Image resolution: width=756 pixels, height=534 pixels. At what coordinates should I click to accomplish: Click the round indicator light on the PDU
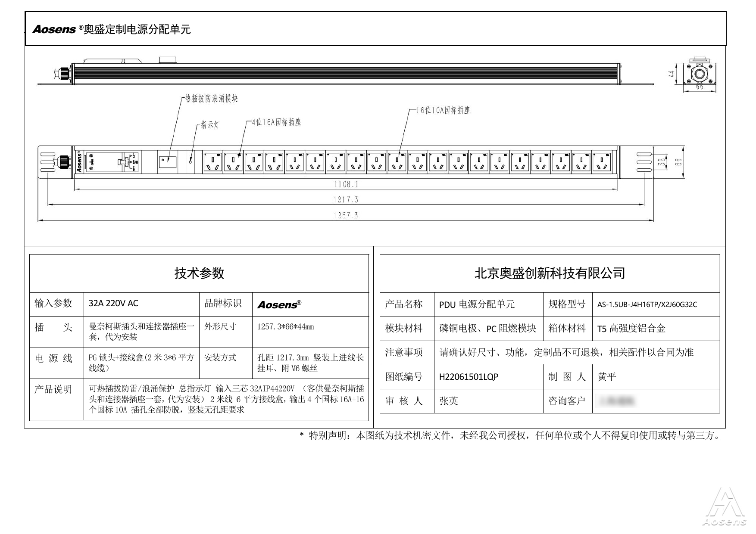tap(191, 162)
